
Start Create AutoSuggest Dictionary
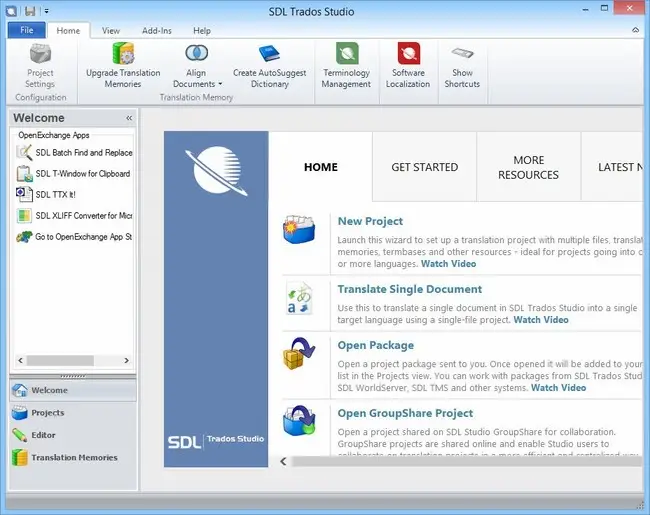[x=269, y=66]
